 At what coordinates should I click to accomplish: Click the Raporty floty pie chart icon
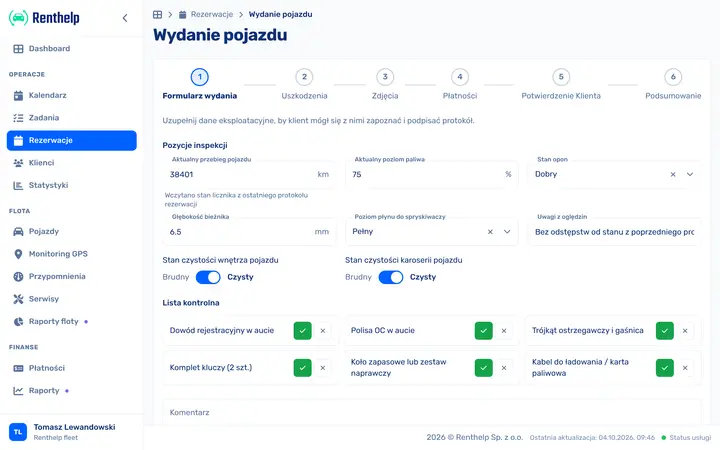coord(18,321)
